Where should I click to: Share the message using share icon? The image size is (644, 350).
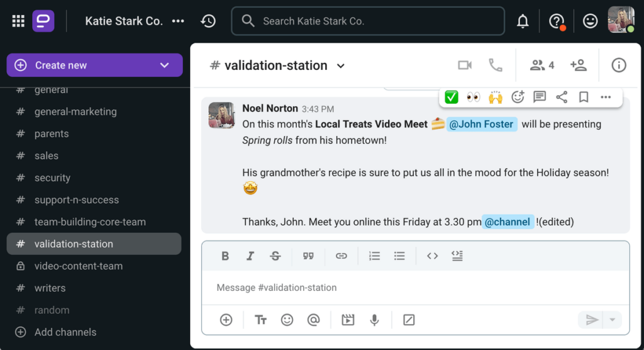coord(562,97)
